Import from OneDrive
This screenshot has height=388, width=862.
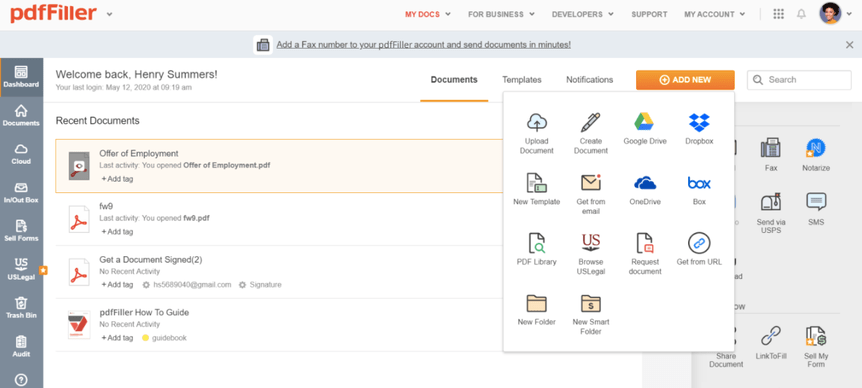(x=645, y=189)
